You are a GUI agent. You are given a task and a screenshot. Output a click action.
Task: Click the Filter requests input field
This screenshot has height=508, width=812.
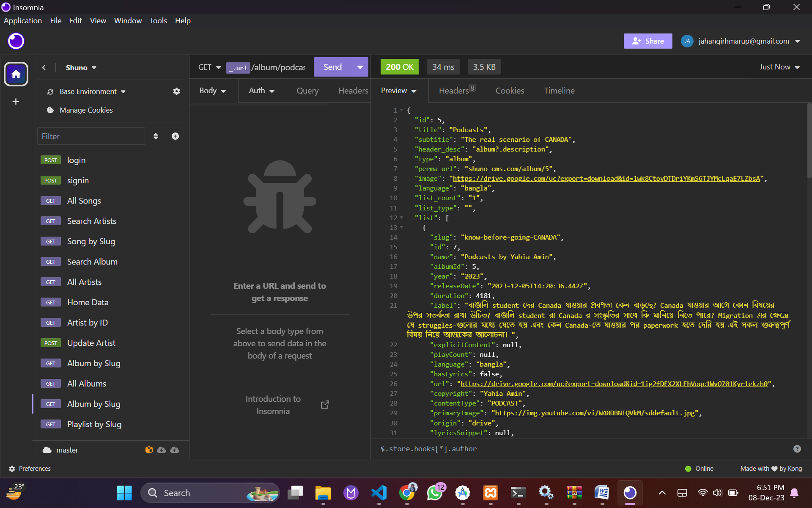tap(91, 136)
